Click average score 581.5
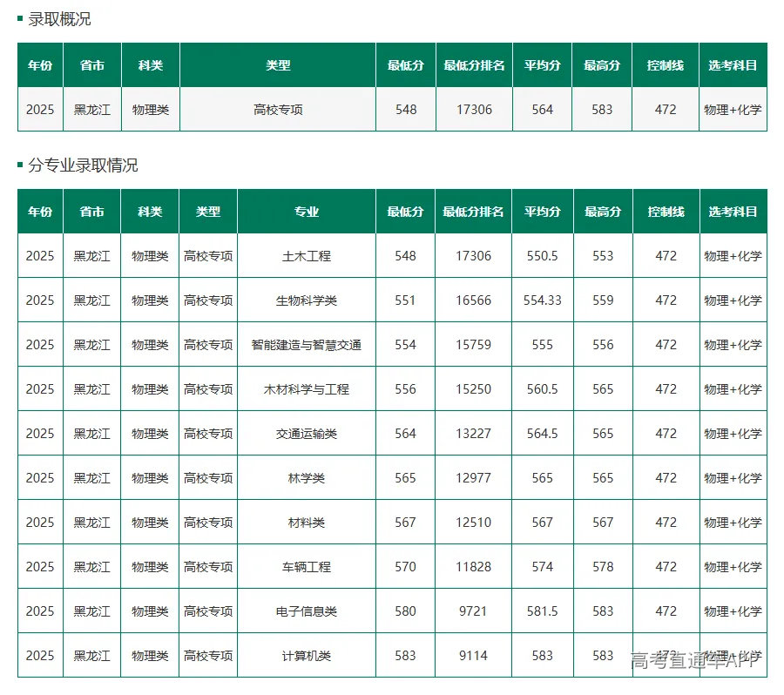The height and width of the screenshot is (695, 784). coord(543,611)
